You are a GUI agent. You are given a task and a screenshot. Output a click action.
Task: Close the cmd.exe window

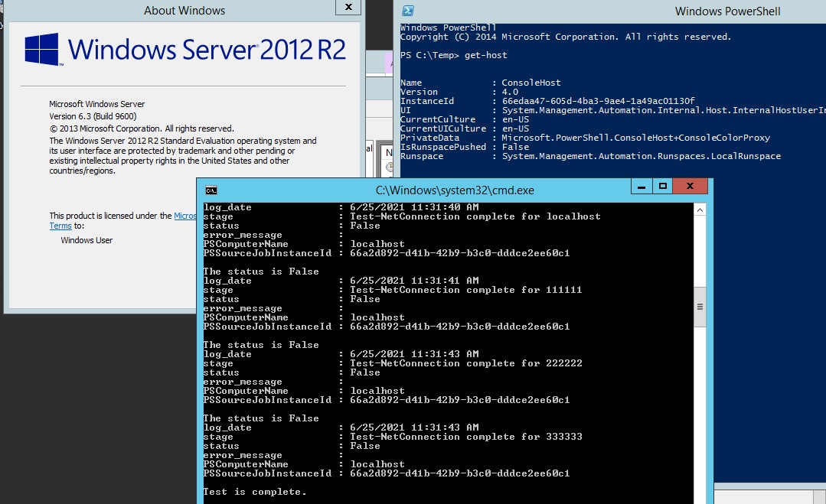(x=690, y=187)
